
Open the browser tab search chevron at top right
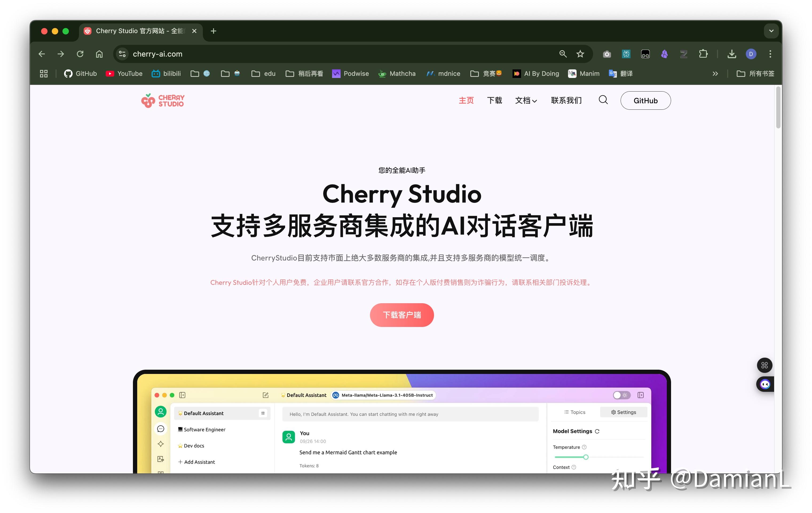771,31
